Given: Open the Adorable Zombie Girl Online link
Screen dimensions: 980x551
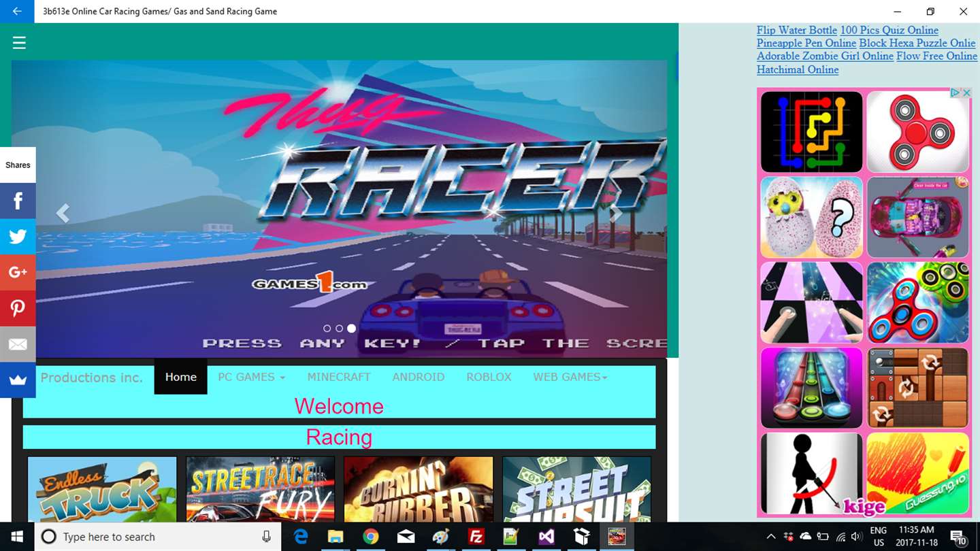Looking at the screenshot, I should pos(825,56).
